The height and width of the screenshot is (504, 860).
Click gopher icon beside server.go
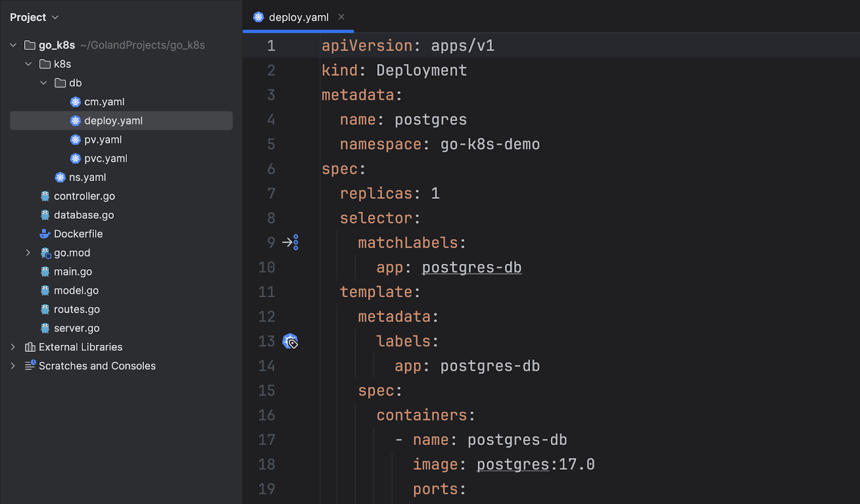(x=45, y=328)
